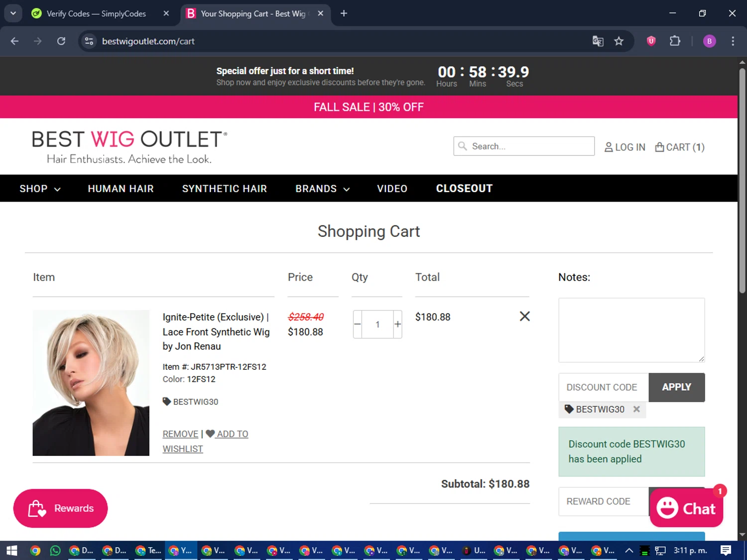Focus the bestwigoutlet.com/cart address bar
The width and height of the screenshot is (747, 560).
[148, 41]
